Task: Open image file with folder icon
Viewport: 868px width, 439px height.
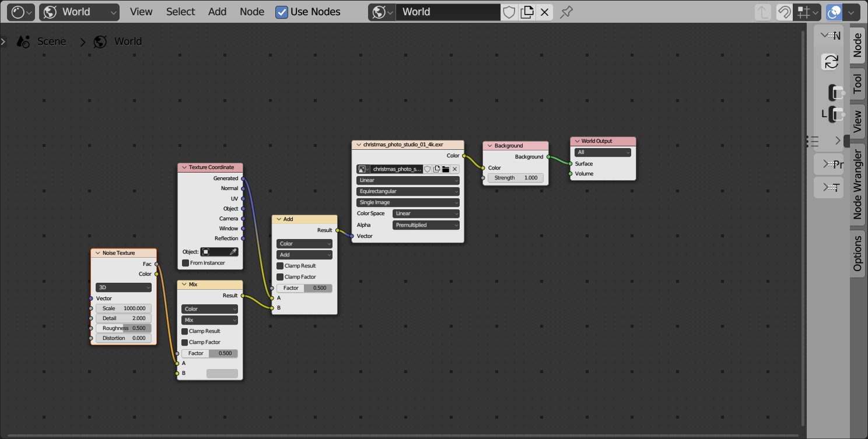Action: coord(446,169)
